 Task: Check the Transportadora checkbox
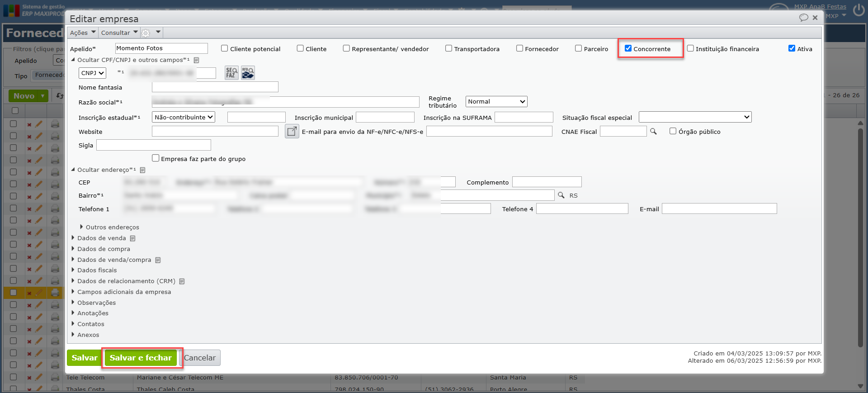(448, 48)
